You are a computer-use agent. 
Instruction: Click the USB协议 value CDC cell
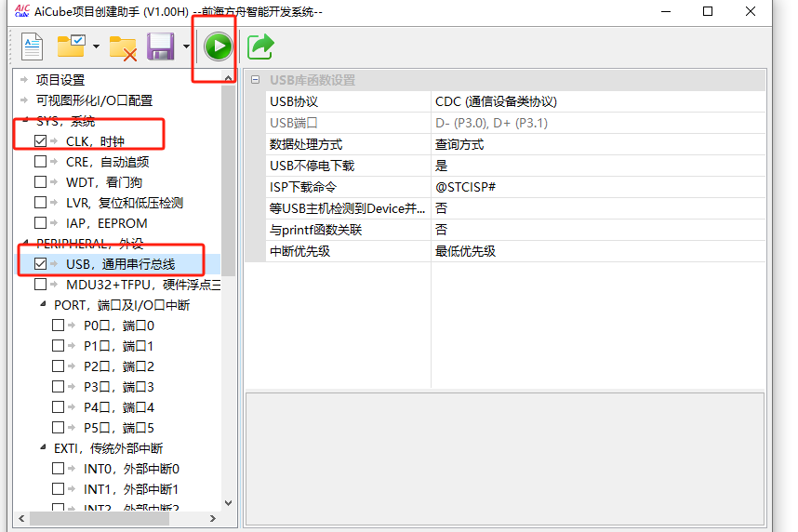pos(598,101)
